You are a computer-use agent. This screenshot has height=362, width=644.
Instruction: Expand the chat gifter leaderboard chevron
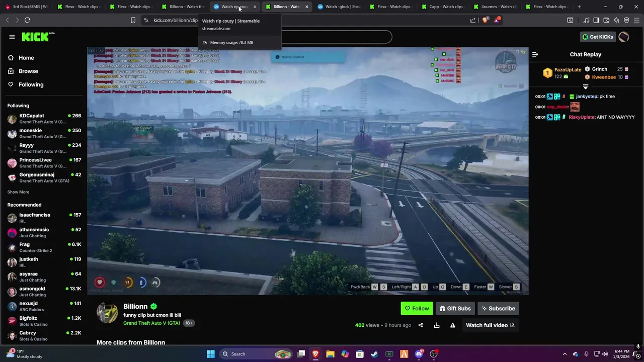click(585, 86)
